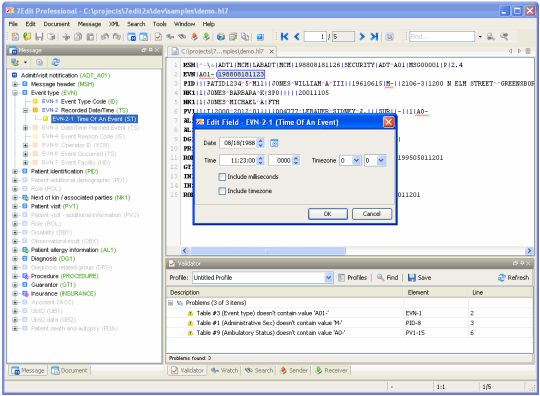This screenshot has height=396, width=540.
Task: Collapse the Event type (EVN) node
Action: [x=15, y=93]
